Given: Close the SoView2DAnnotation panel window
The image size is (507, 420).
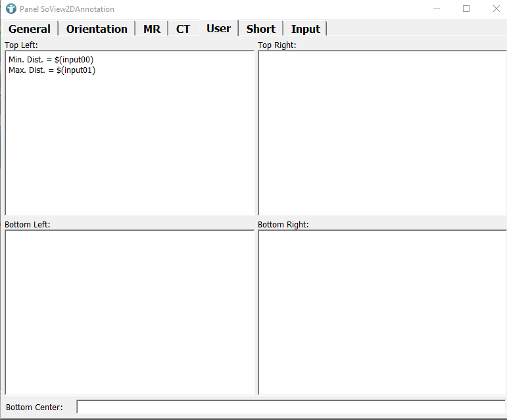Looking at the screenshot, I should click(496, 9).
